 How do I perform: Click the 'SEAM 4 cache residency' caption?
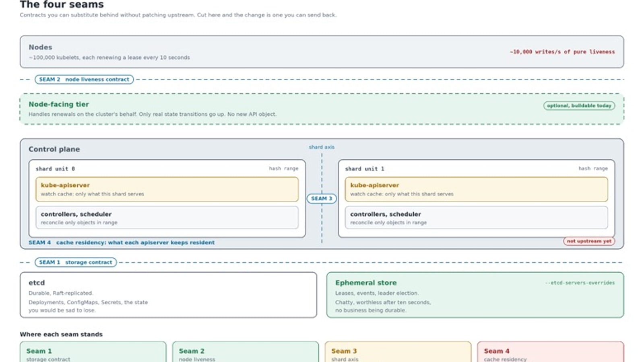pos(122,243)
